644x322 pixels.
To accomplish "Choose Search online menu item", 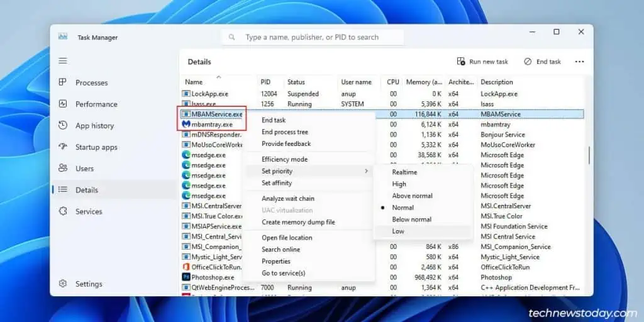I will pyautogui.click(x=309, y=249).
